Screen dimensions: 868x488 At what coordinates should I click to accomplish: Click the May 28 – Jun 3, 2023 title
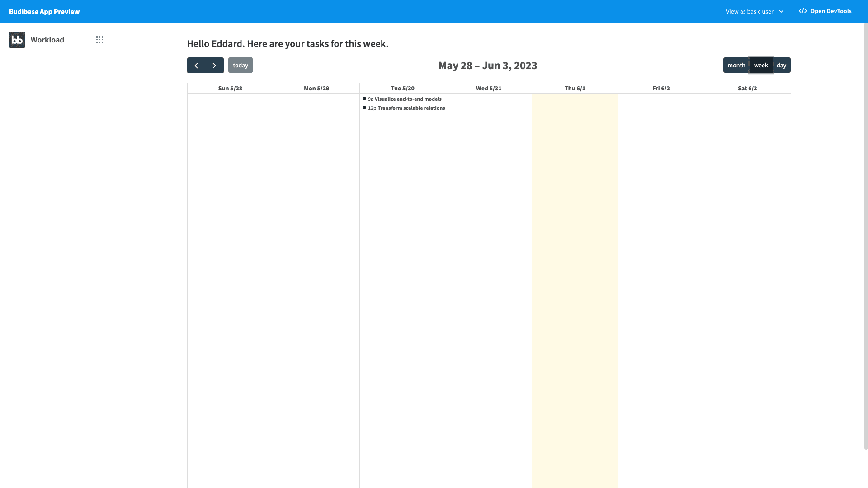pyautogui.click(x=488, y=66)
